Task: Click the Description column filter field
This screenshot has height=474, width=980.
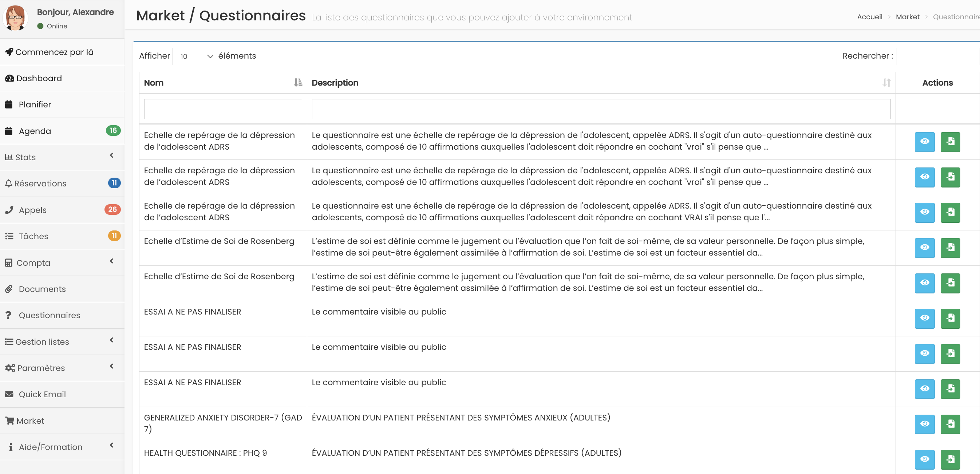Action: (601, 109)
